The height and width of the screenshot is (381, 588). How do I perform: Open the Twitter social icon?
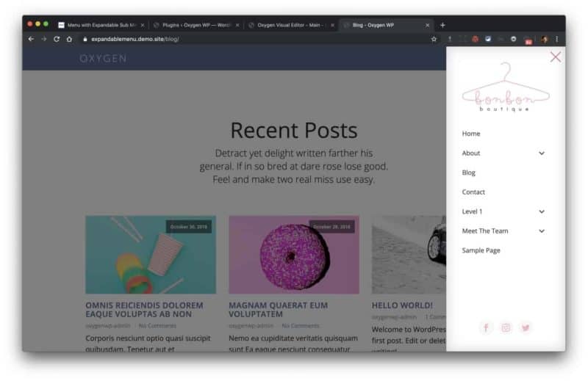click(x=526, y=328)
